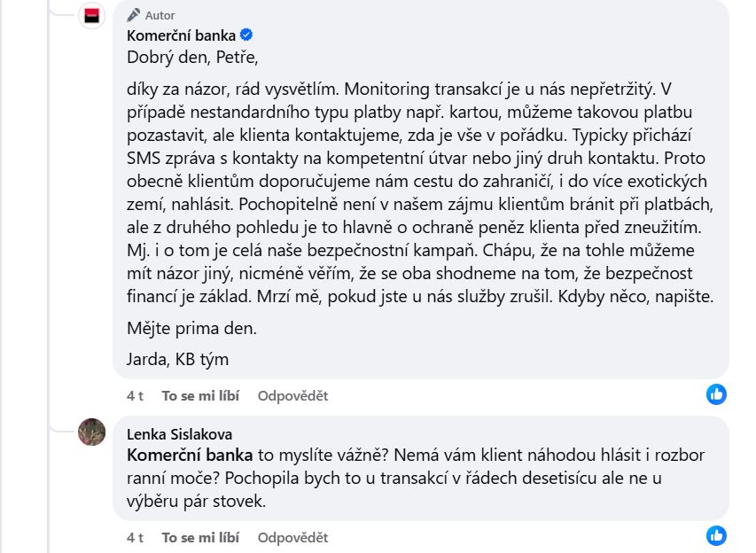Like Lenka Sislakova's comment
This screenshot has height=553, width=756.
pos(200,538)
